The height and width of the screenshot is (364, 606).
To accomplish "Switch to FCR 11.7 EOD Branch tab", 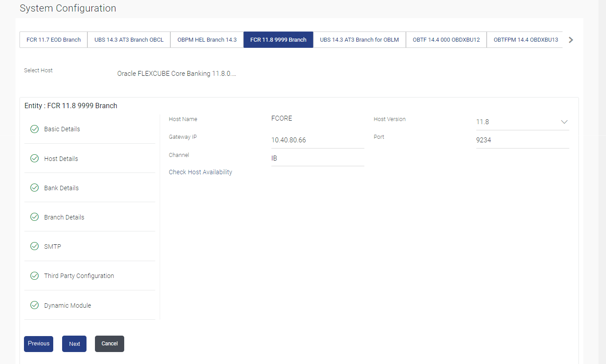I will tap(54, 39).
